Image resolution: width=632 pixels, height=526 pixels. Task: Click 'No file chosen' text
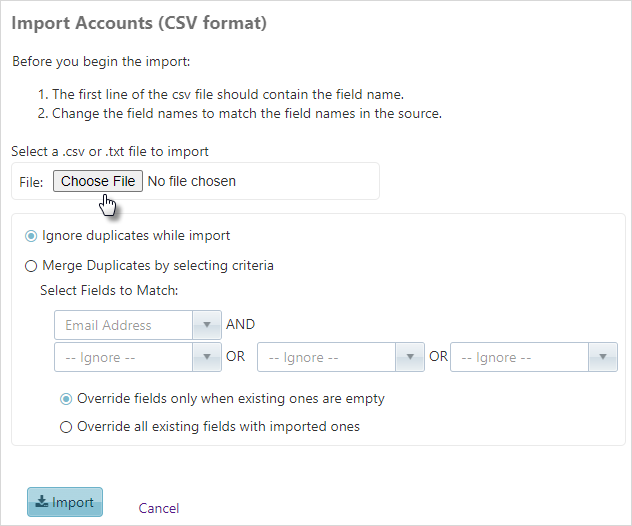192,181
